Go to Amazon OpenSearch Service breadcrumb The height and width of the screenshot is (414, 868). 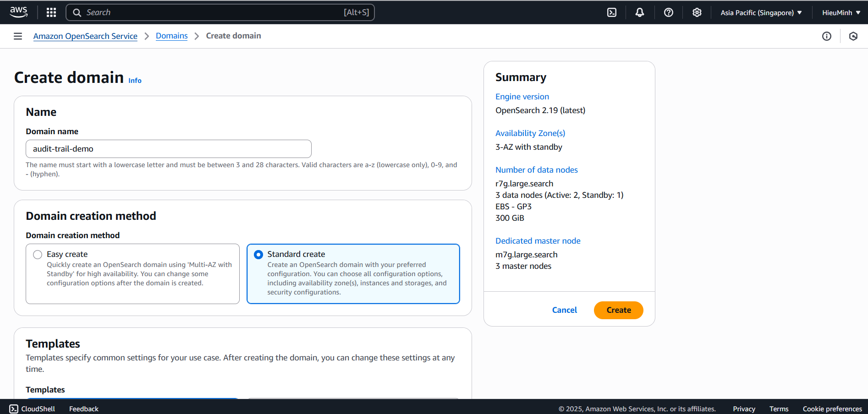pyautogui.click(x=85, y=36)
